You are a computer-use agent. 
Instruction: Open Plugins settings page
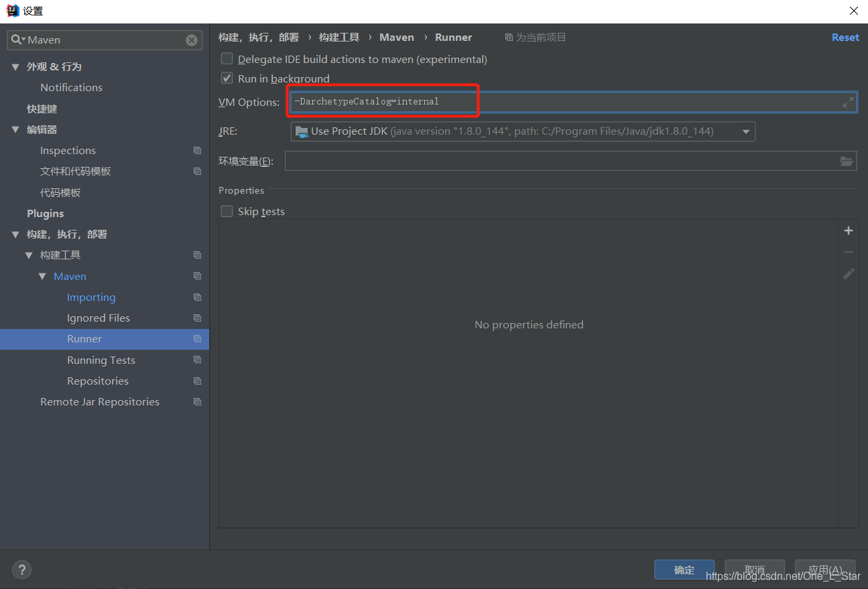[45, 213]
